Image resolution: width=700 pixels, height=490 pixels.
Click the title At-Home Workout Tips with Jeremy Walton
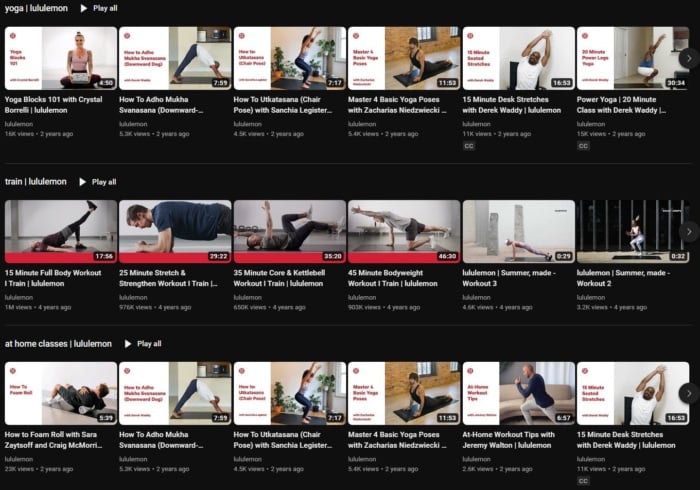pos(508,440)
